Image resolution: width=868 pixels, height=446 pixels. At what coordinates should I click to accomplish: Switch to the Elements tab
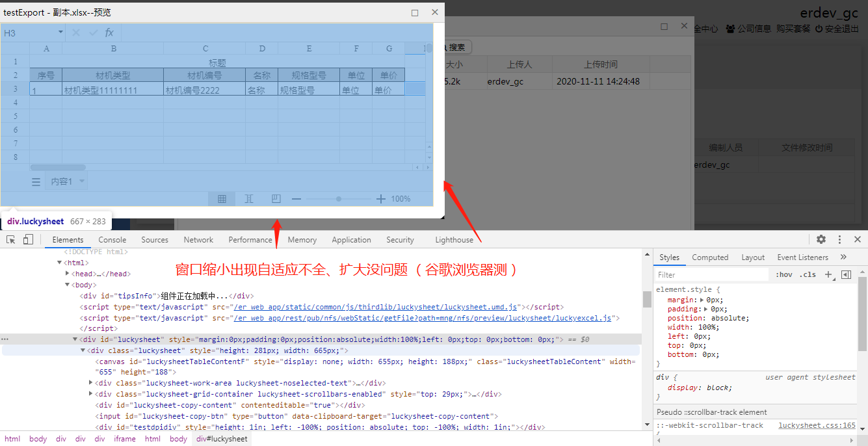68,240
